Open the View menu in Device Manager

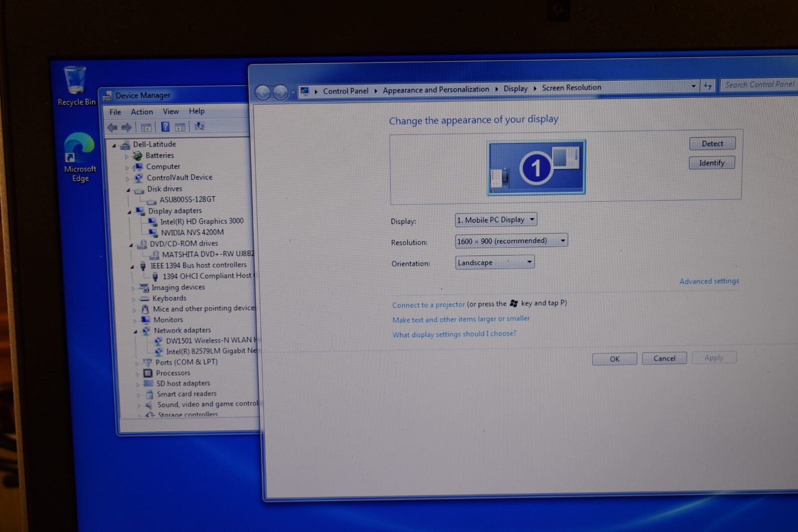pos(171,111)
